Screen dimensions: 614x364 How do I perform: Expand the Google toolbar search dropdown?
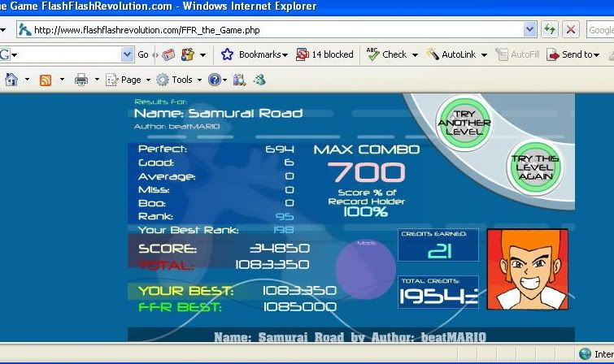coord(127,54)
